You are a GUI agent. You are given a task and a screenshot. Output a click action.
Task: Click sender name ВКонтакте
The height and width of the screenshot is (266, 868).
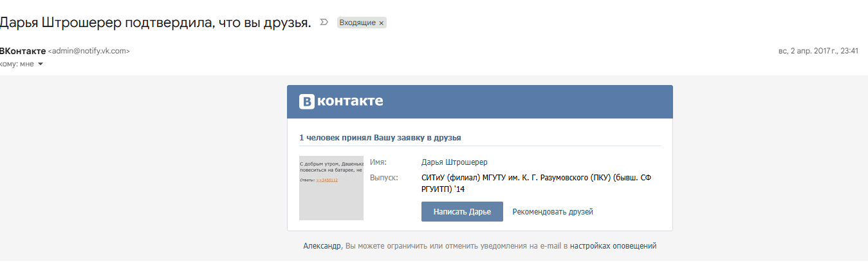(23, 51)
